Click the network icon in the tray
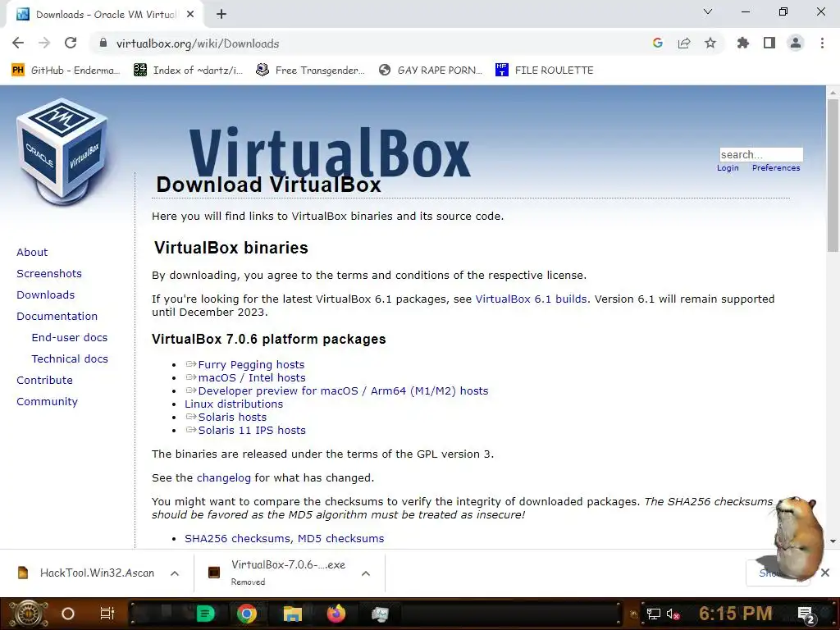840x630 pixels. pyautogui.click(x=654, y=614)
